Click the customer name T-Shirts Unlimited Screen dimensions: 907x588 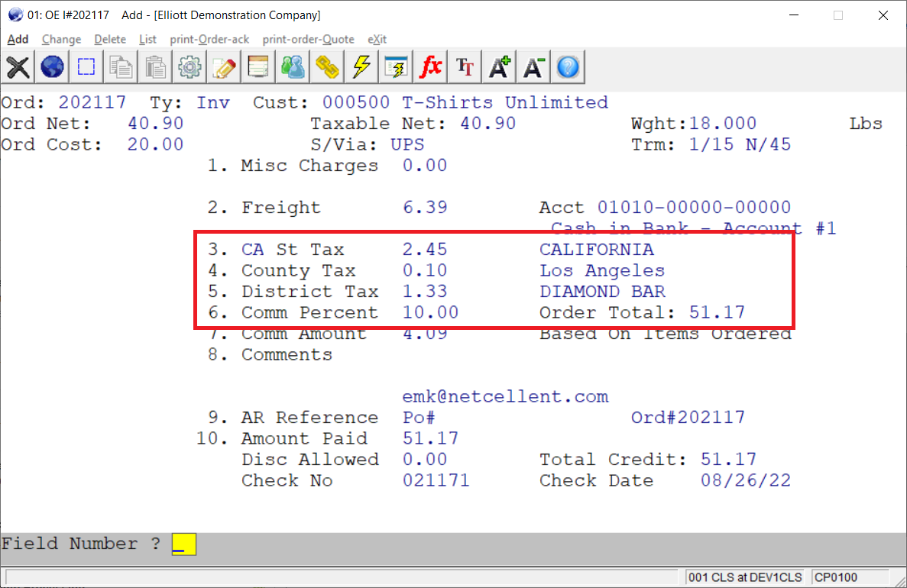(505, 103)
